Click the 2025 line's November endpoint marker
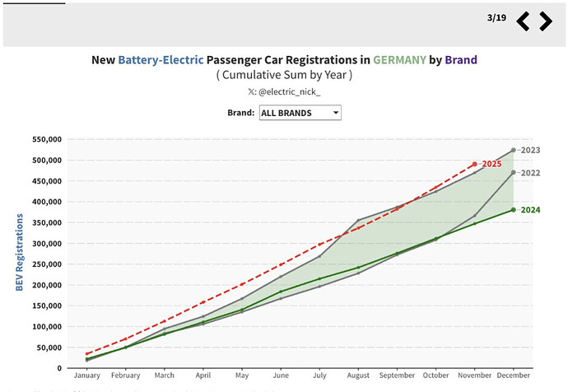 [475, 164]
